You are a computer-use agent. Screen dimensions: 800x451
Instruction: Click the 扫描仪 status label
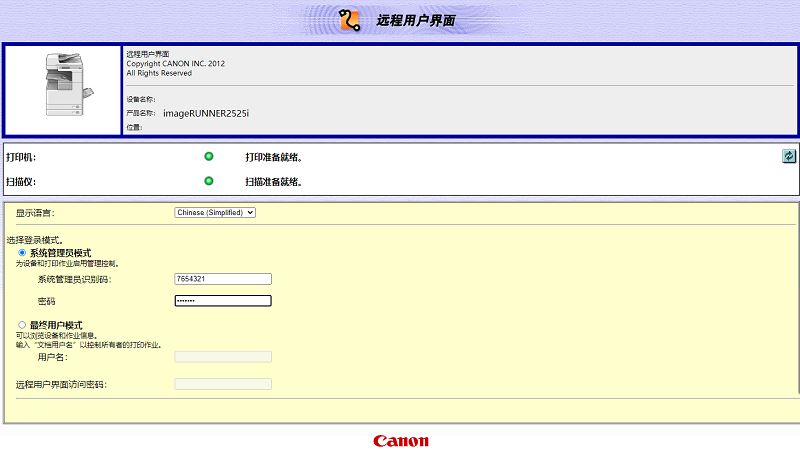pos(21,182)
